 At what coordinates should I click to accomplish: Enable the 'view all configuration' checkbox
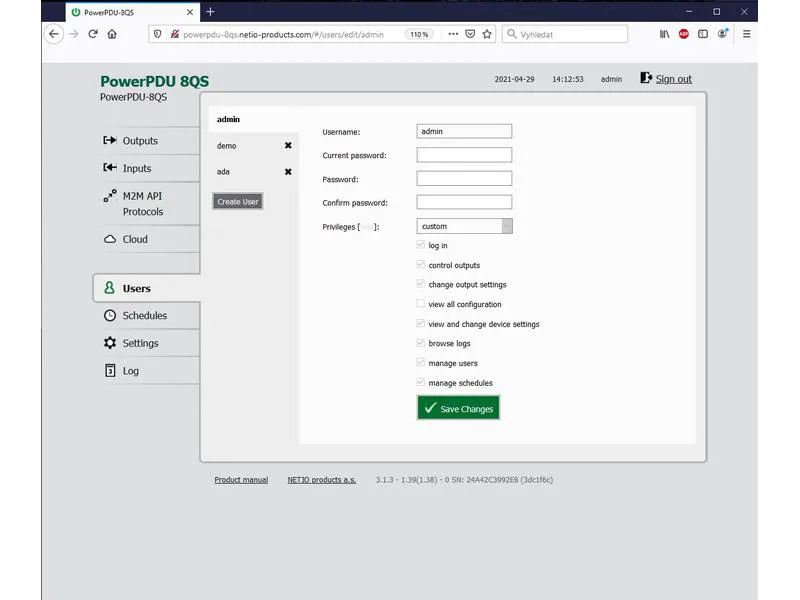(x=420, y=304)
